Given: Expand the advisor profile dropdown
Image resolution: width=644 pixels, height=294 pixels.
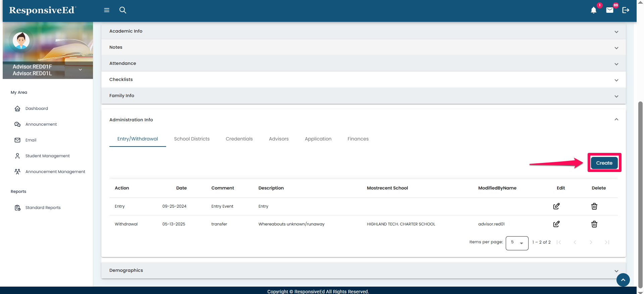Looking at the screenshot, I should point(80,70).
